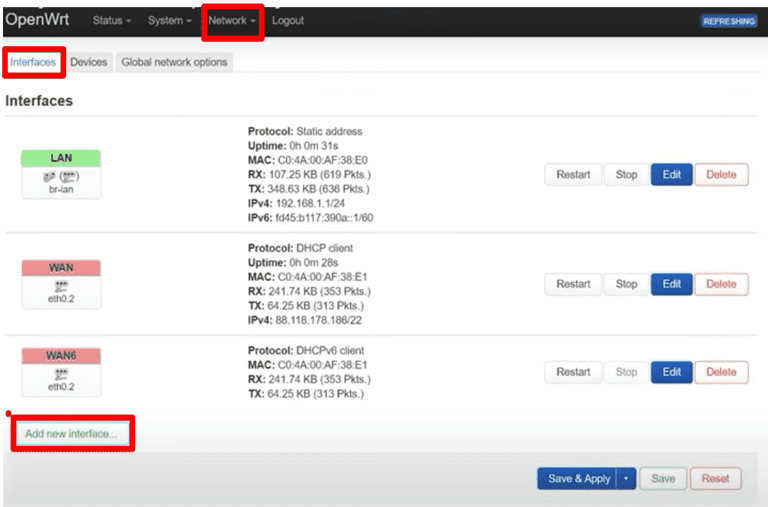The height and width of the screenshot is (507, 768).
Task: Click Add new interface button
Action: click(71, 434)
